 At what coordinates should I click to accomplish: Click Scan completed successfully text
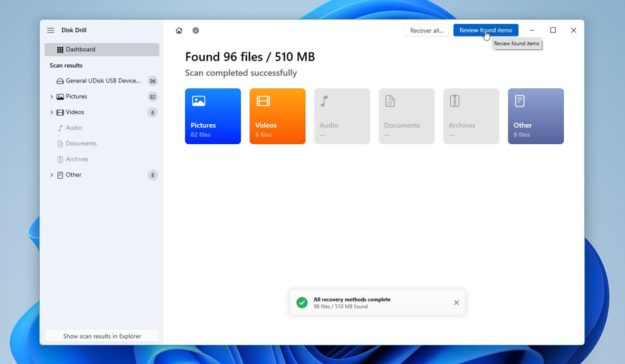(x=241, y=73)
